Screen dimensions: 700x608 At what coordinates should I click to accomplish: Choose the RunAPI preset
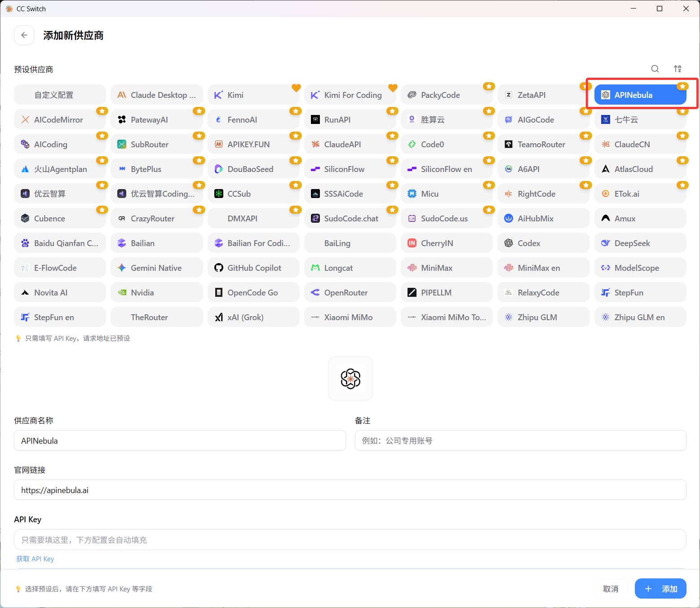[x=350, y=119]
